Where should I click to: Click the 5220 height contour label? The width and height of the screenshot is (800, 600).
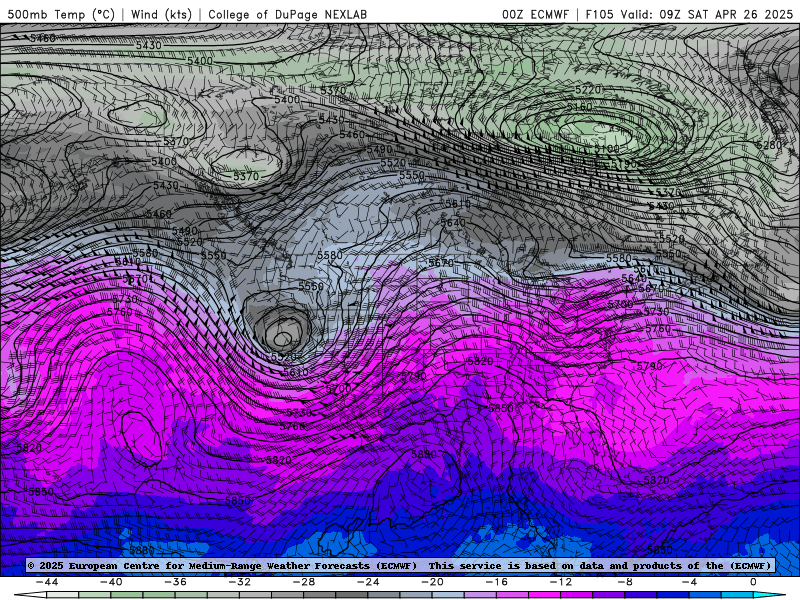tap(588, 90)
